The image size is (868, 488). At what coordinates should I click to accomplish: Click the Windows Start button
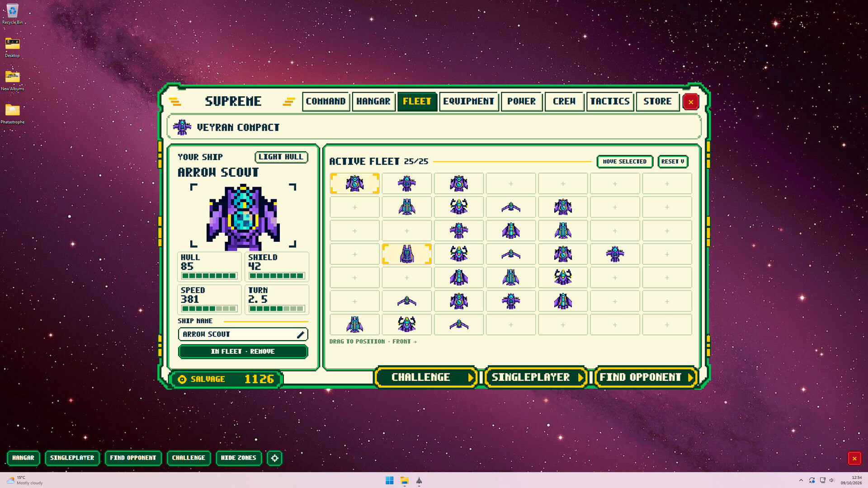pyautogui.click(x=389, y=480)
